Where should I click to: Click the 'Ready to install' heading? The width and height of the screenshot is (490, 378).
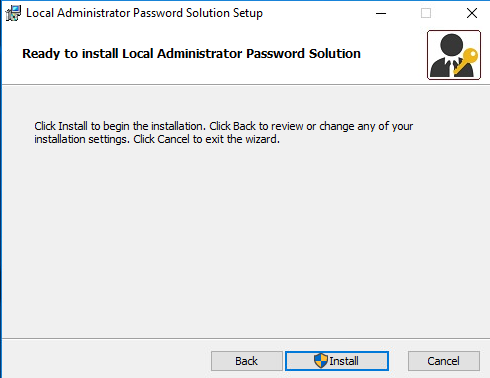tap(191, 54)
